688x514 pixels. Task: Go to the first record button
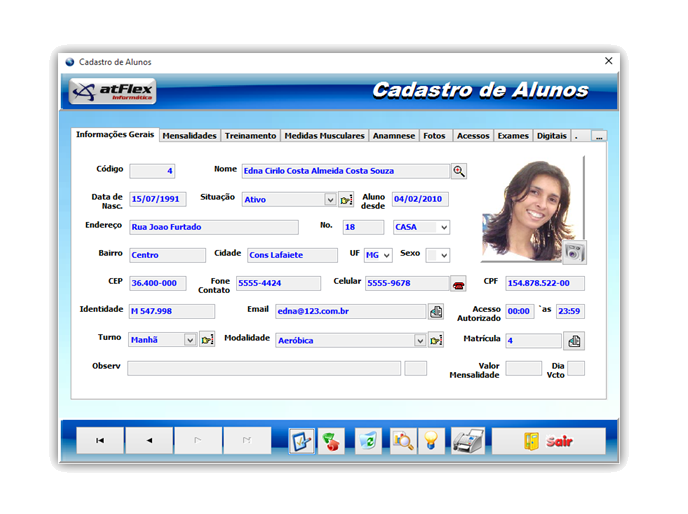(100, 441)
